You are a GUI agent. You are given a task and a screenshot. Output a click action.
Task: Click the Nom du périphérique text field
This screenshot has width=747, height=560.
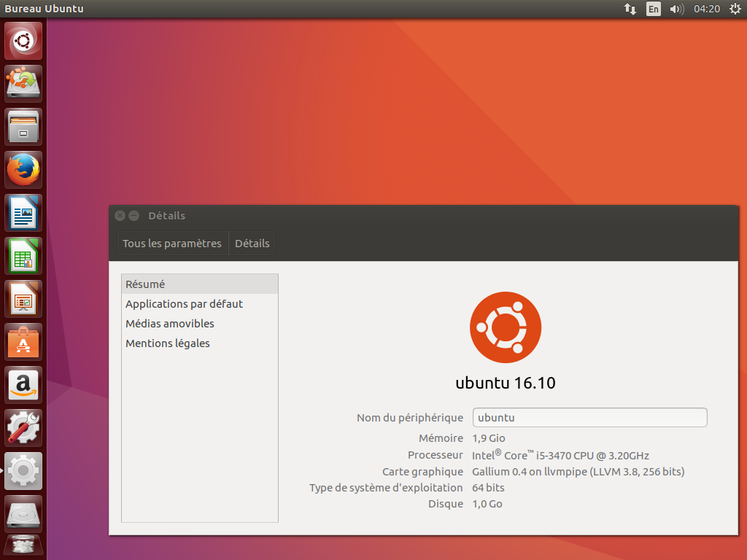[x=589, y=418]
